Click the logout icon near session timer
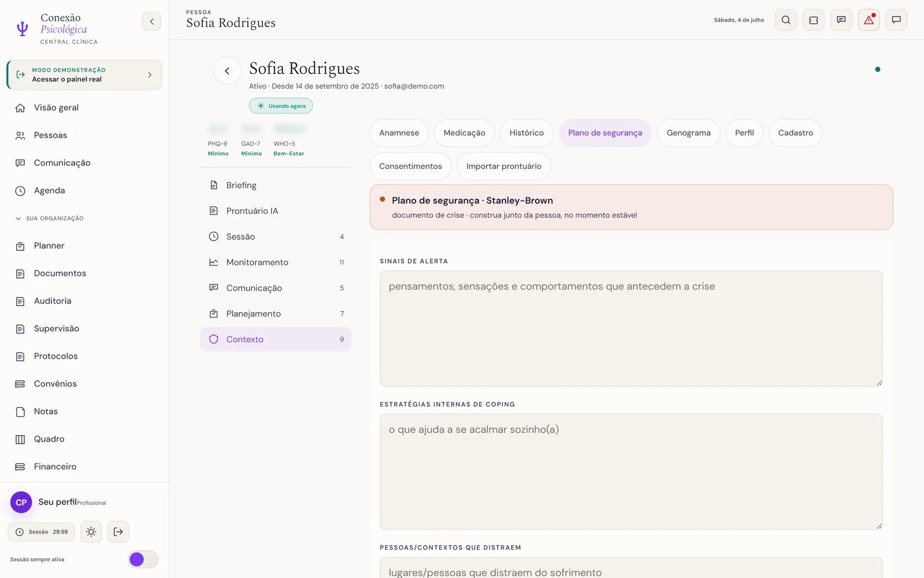 tap(118, 532)
